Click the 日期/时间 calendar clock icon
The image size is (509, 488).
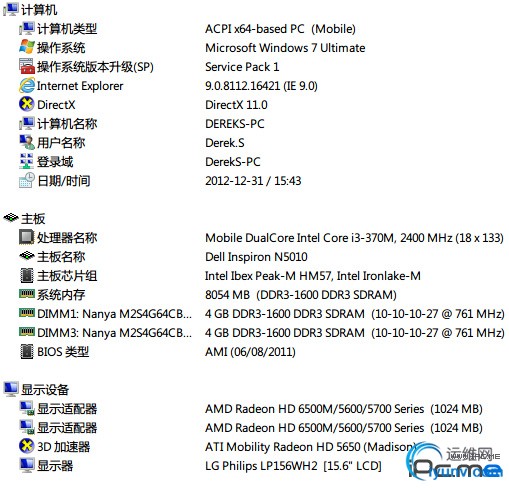coord(27,180)
